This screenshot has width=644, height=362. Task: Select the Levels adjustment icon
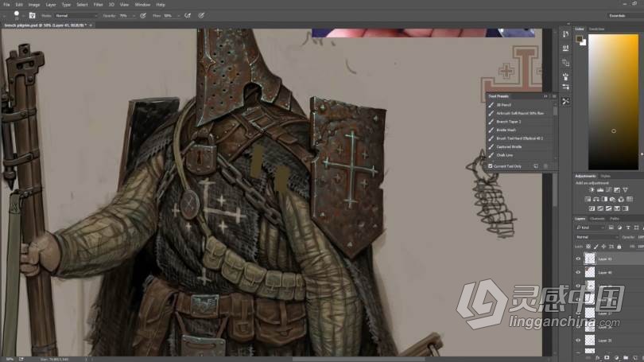tap(600, 190)
